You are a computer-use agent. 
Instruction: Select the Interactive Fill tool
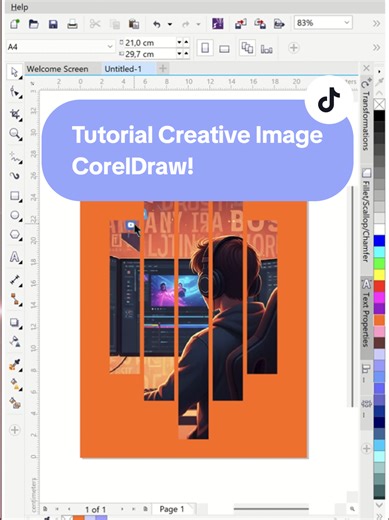tap(15, 384)
